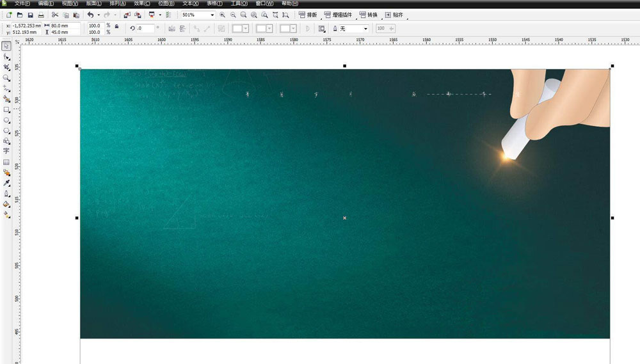Click the 增强插件 button

point(339,15)
